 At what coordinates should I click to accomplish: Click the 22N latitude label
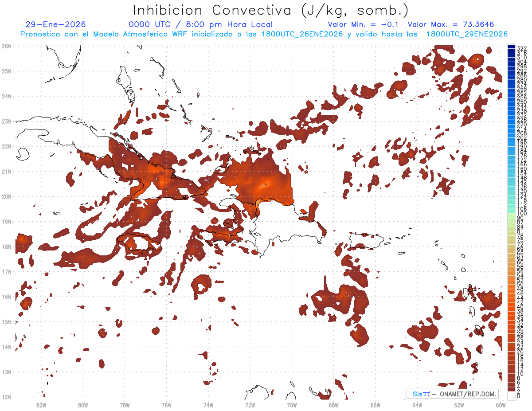point(7,146)
